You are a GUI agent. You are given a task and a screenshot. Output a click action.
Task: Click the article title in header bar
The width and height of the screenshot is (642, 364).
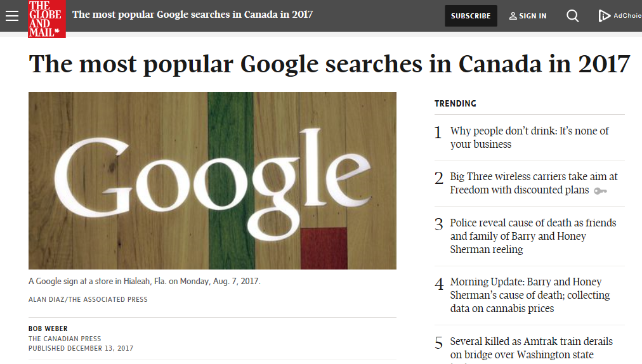click(x=192, y=15)
